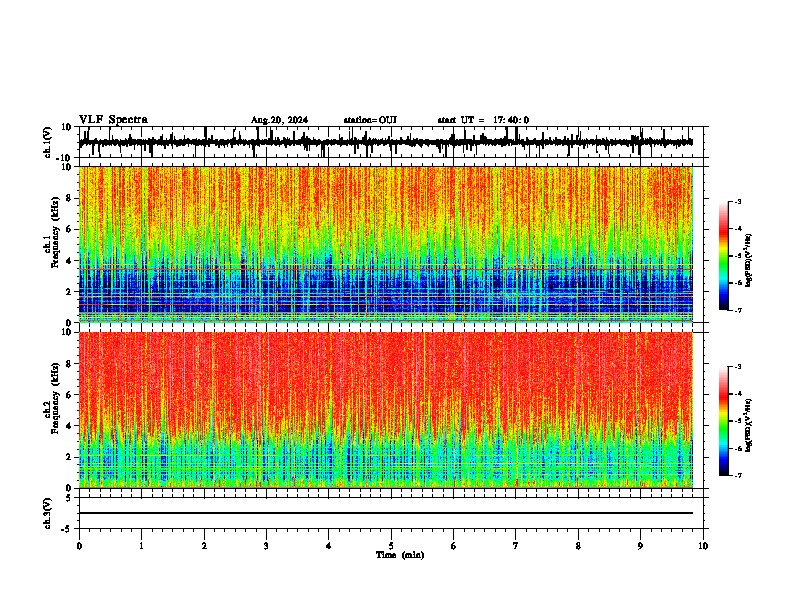Click the time-axis tick label "2"
The image size is (792, 612).
click(204, 546)
